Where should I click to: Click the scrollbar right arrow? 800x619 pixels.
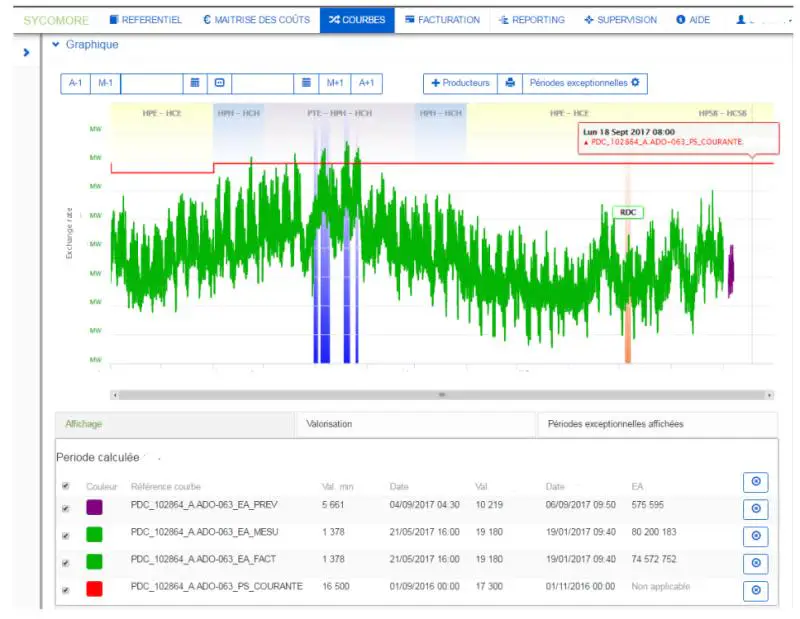pyautogui.click(x=769, y=394)
